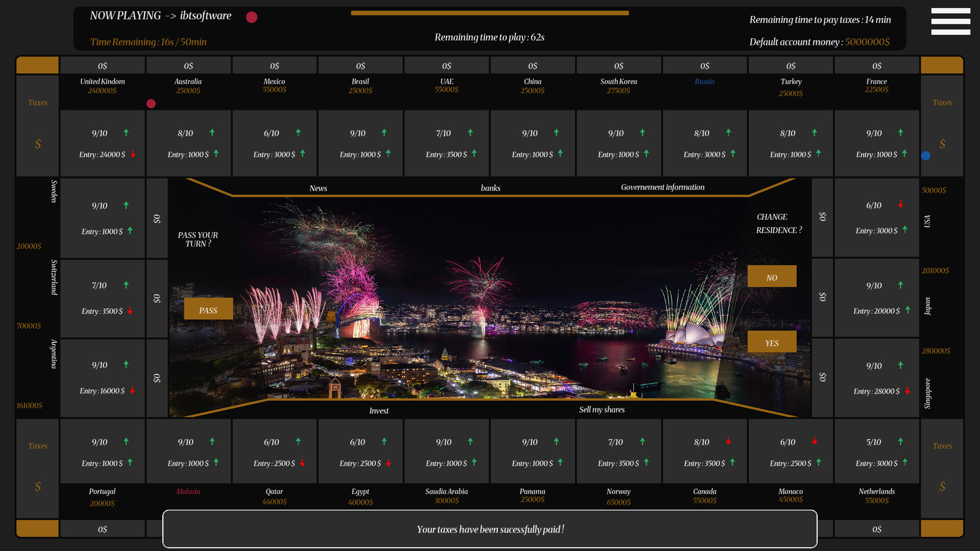
Task: Click dollar icon in top-left Taxes cell
Action: 38,144
